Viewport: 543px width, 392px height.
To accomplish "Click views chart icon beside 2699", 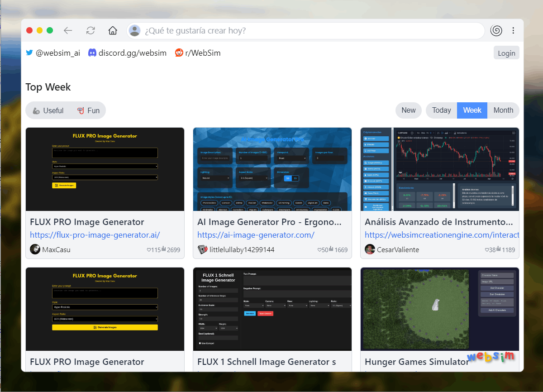I will click(x=164, y=249).
